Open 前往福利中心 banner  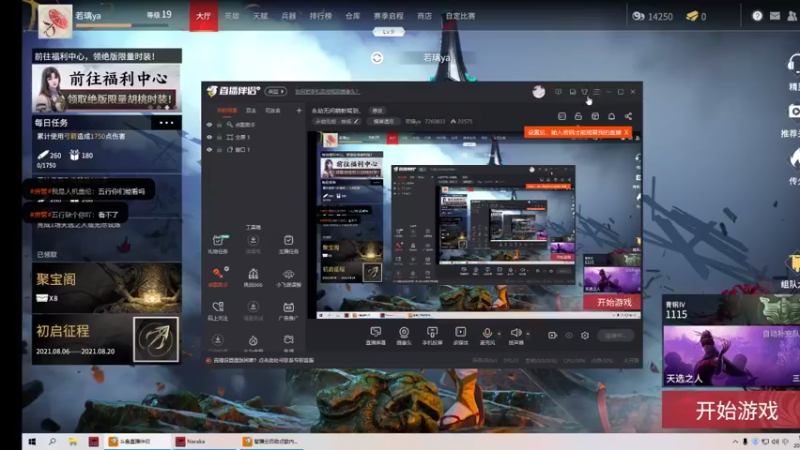pyautogui.click(x=107, y=88)
